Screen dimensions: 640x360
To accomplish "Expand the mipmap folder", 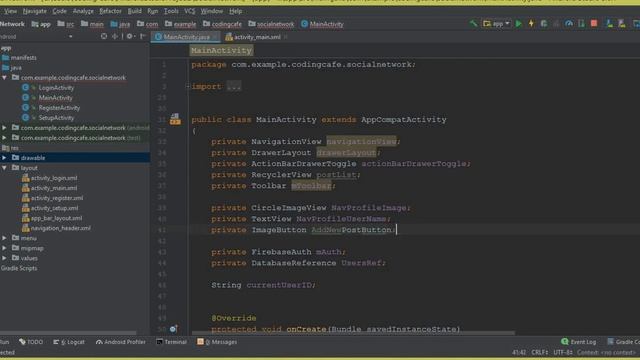I will click(4, 248).
